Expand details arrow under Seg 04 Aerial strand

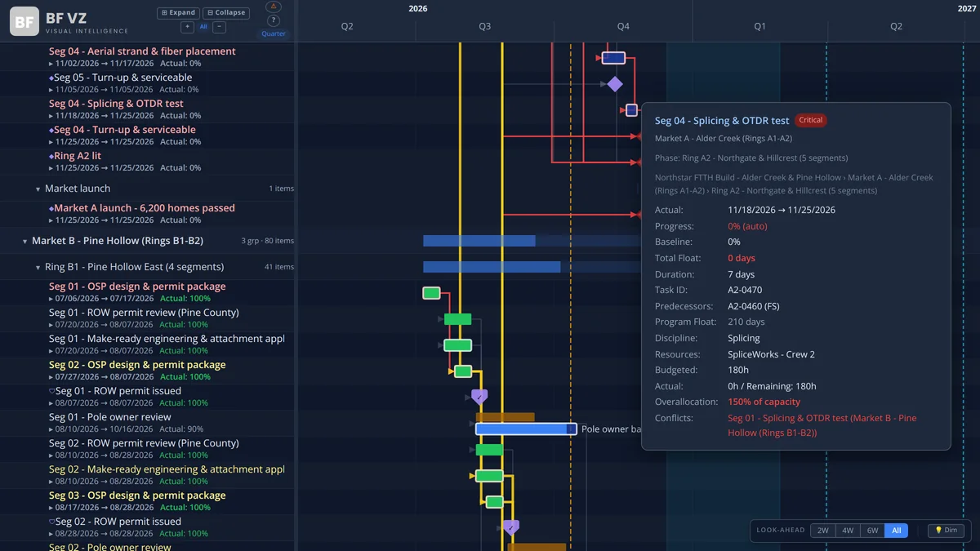click(x=51, y=64)
